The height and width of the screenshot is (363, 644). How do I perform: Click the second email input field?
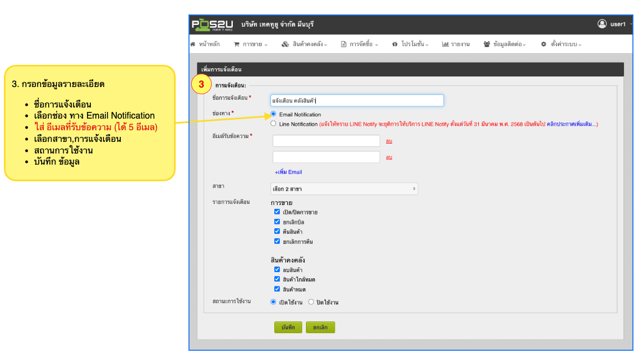[x=326, y=157]
